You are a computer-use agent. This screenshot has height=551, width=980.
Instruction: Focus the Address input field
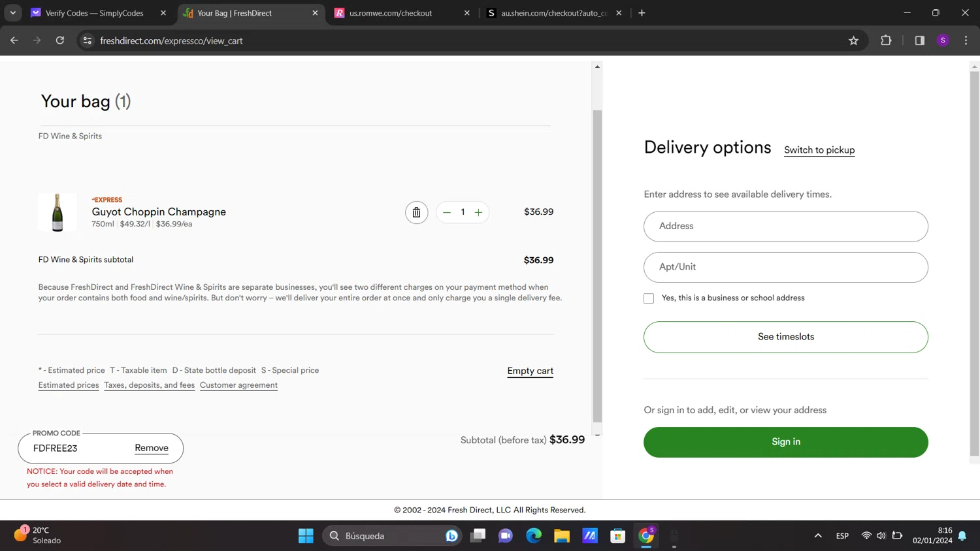pyautogui.click(x=785, y=227)
